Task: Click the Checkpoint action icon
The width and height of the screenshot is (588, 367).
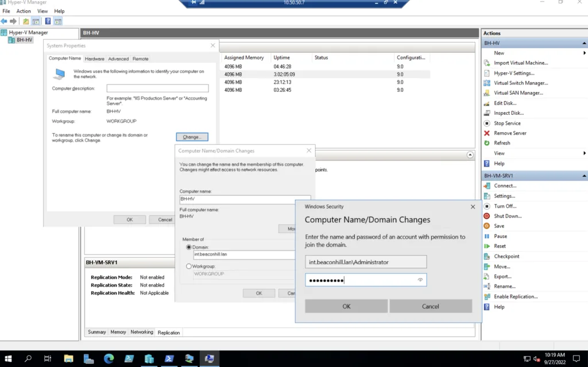Action: coord(487,256)
